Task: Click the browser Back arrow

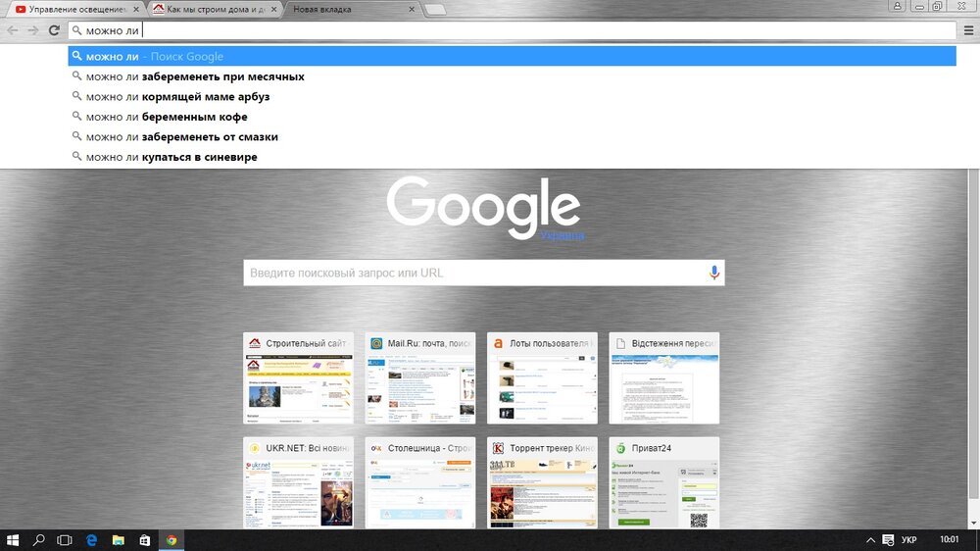Action: 13,30
